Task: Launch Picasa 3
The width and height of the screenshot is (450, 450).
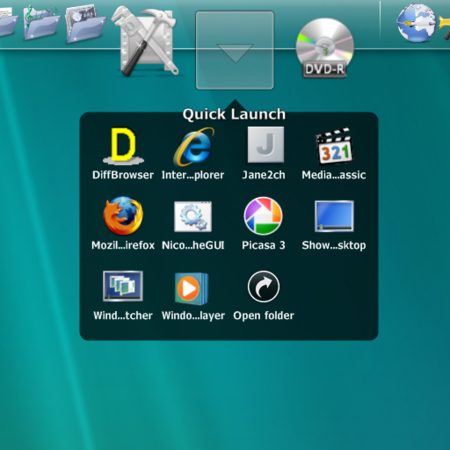Action: 263,216
